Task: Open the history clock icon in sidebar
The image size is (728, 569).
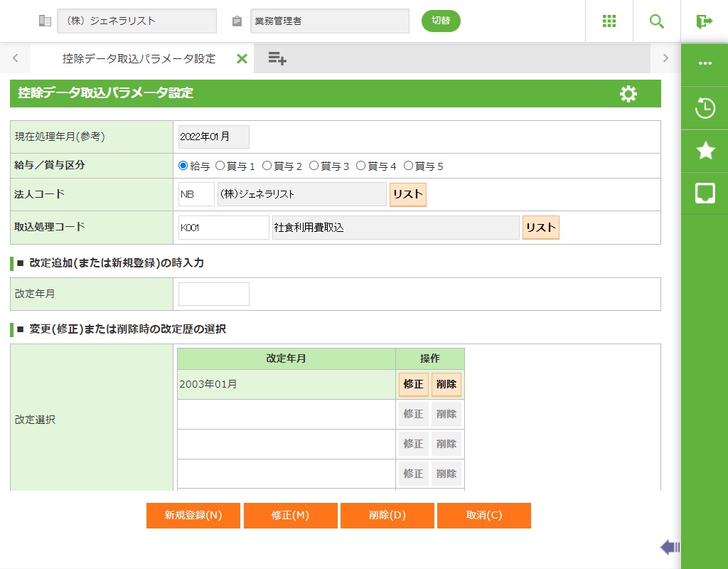Action: tap(705, 109)
